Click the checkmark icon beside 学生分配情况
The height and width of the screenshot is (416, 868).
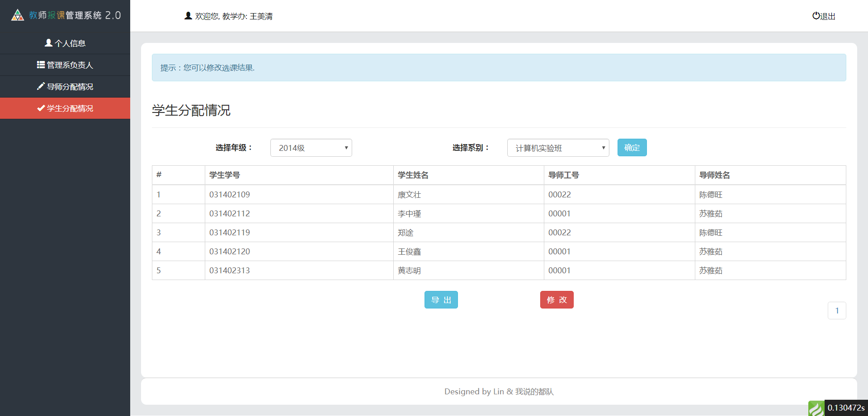[41, 108]
